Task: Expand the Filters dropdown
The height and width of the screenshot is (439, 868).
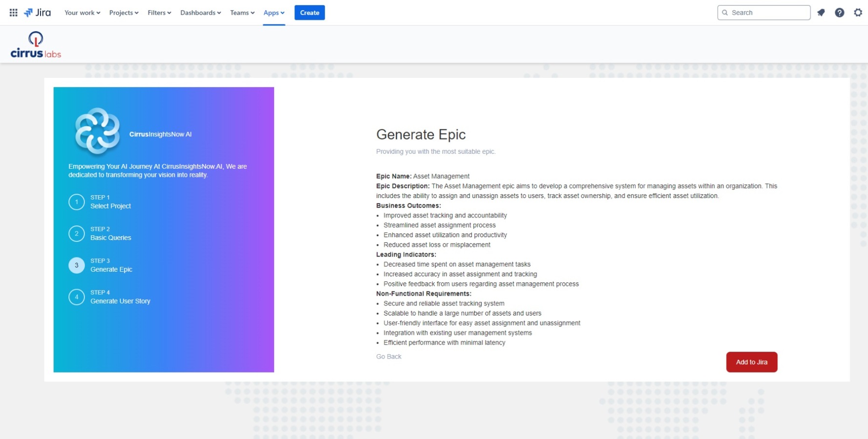Action: click(159, 13)
